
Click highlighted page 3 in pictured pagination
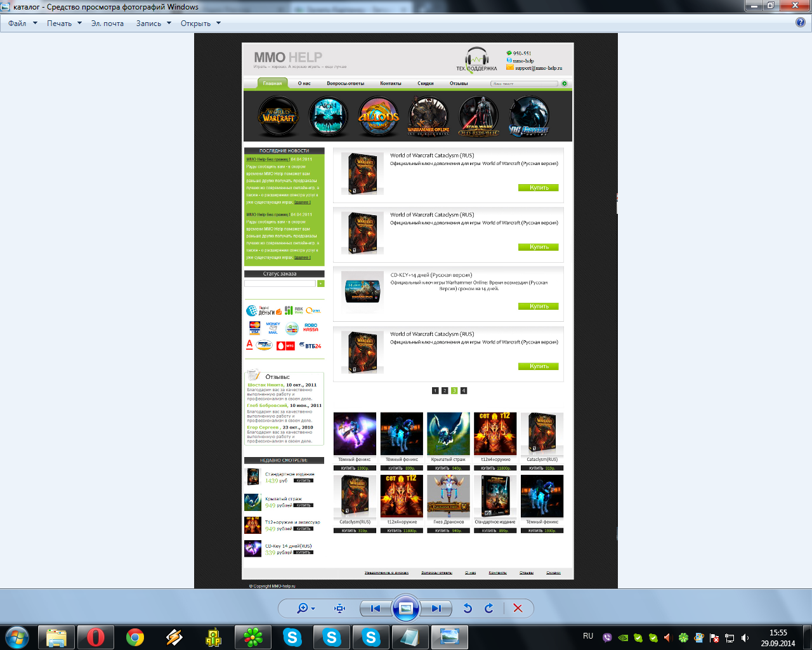pos(454,390)
